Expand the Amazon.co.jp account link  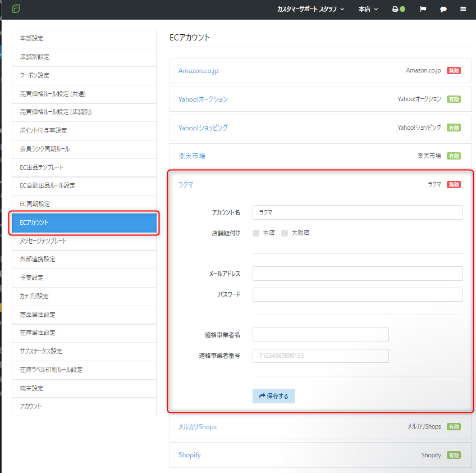198,71
